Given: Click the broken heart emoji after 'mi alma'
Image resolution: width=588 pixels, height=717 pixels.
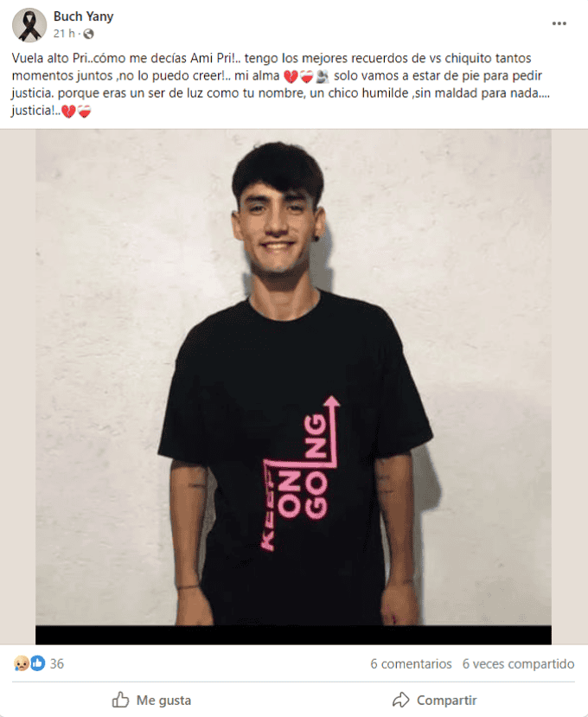Looking at the screenshot, I should click(291, 76).
